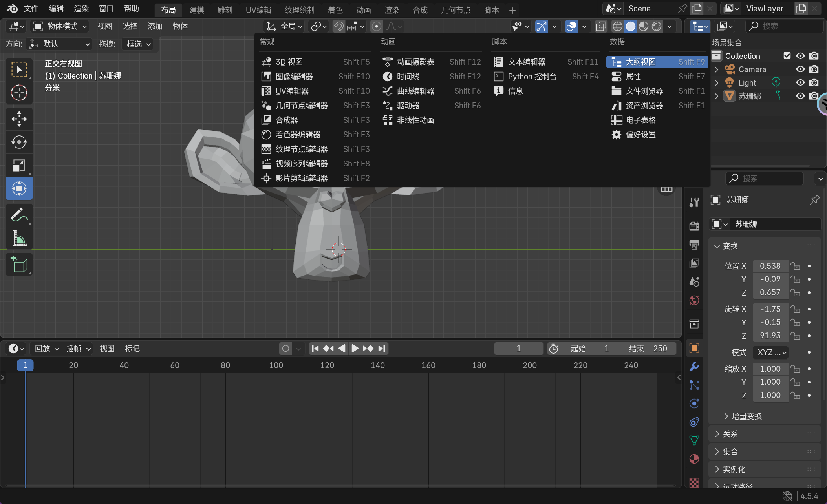This screenshot has height=504, width=827.
Task: Select the Scale tool icon
Action: coord(19,165)
